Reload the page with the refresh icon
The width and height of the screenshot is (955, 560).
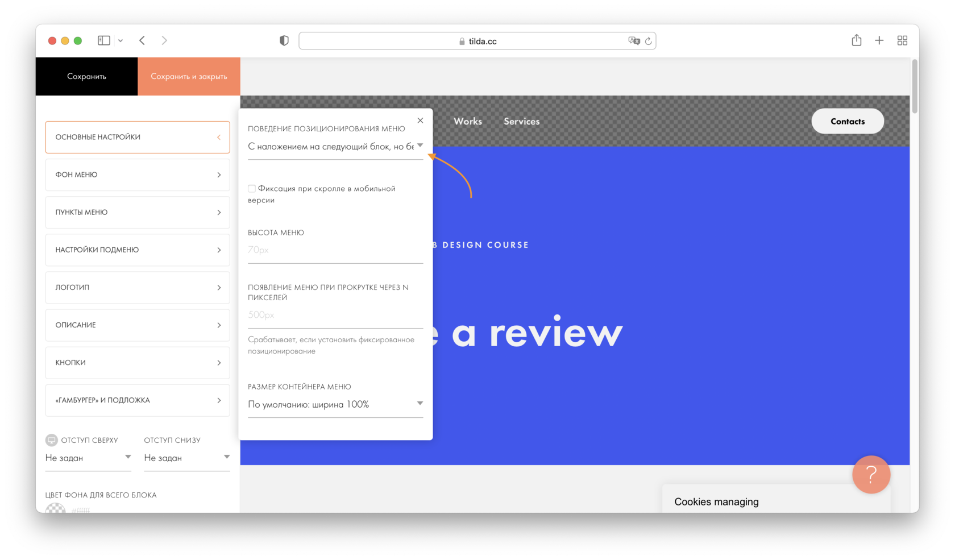click(648, 41)
